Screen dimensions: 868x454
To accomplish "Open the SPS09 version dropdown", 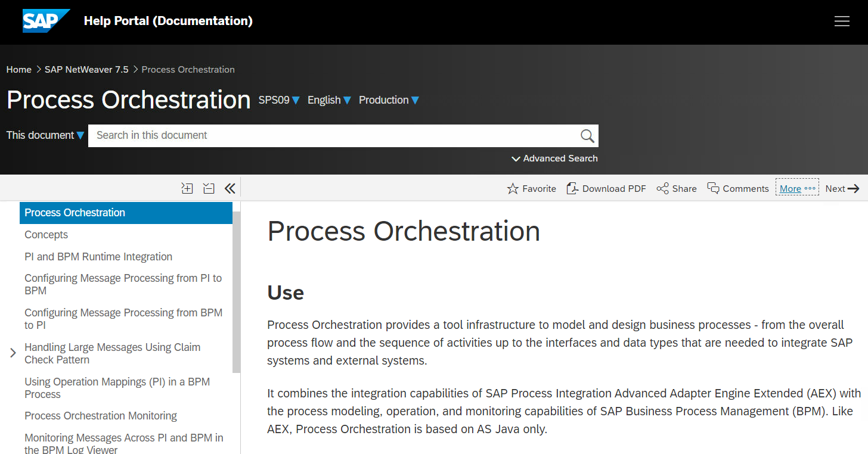I will pos(279,100).
